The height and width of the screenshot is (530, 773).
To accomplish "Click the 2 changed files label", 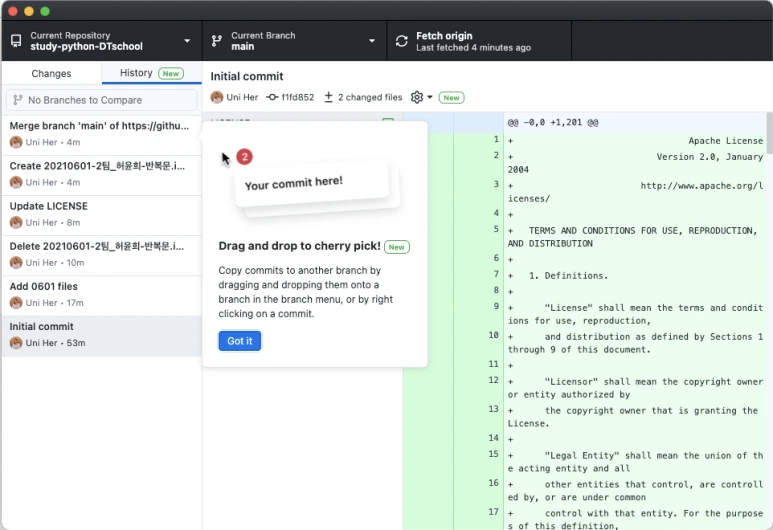I will (370, 97).
